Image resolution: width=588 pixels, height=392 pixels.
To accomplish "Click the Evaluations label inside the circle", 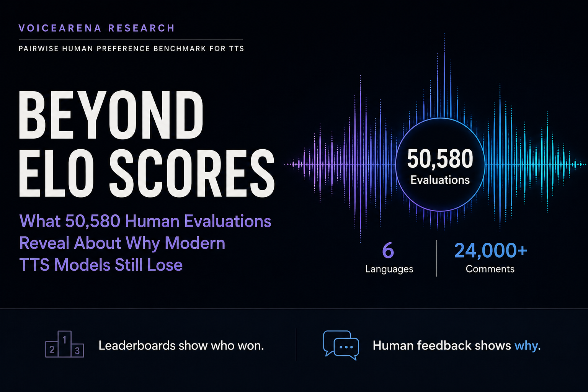I will (x=440, y=180).
